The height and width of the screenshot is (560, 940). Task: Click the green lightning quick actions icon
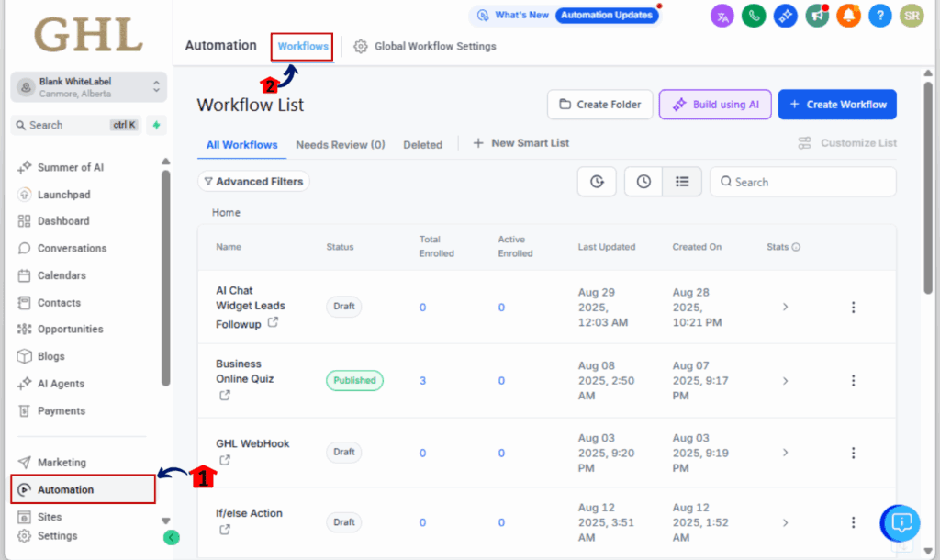(156, 125)
